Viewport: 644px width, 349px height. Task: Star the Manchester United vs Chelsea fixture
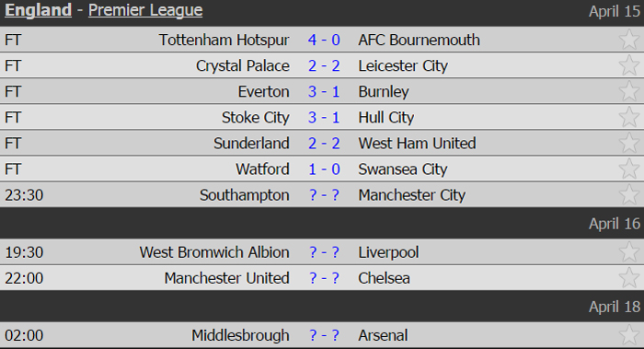(x=628, y=278)
